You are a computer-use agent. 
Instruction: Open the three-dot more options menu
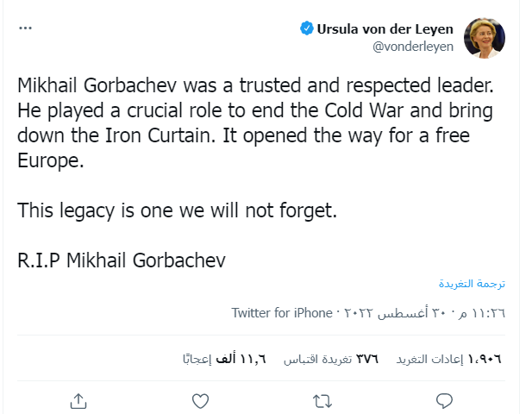pyautogui.click(x=25, y=28)
